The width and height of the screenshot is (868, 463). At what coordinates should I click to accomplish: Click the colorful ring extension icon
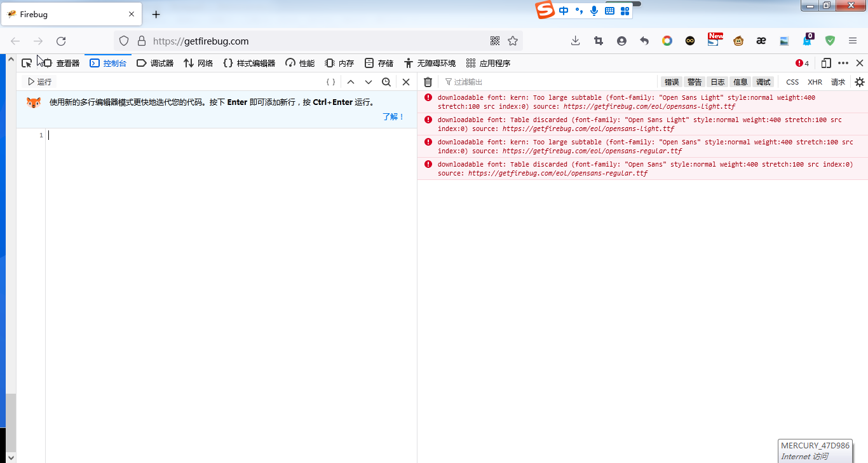[667, 41]
